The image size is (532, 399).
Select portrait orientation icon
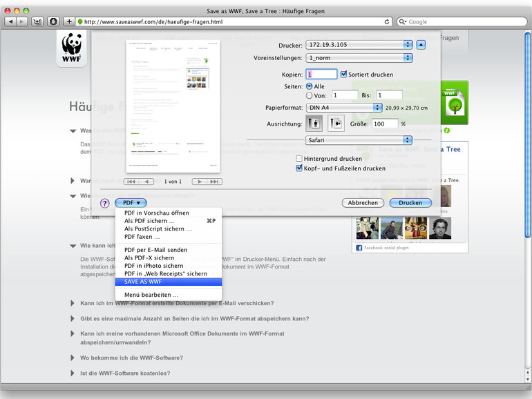(x=314, y=123)
